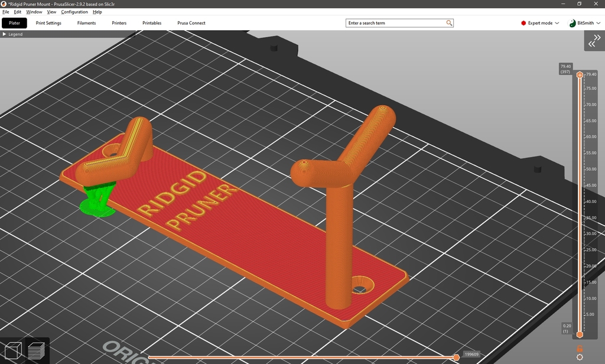Open vertical layer slider settings cog
This screenshot has width=605, height=364.
click(x=580, y=357)
